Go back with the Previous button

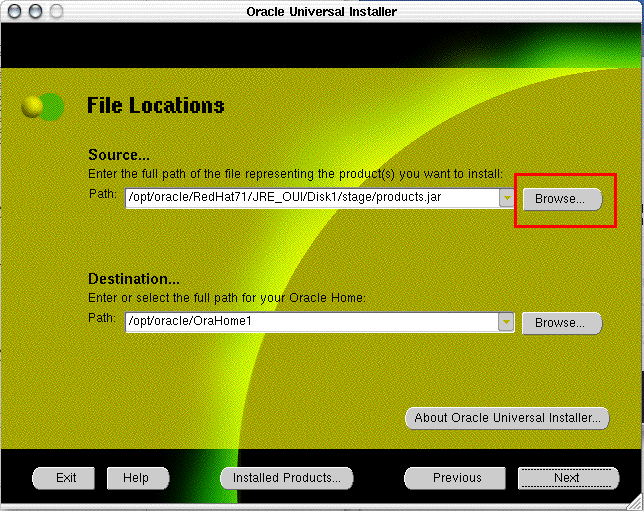(457, 478)
